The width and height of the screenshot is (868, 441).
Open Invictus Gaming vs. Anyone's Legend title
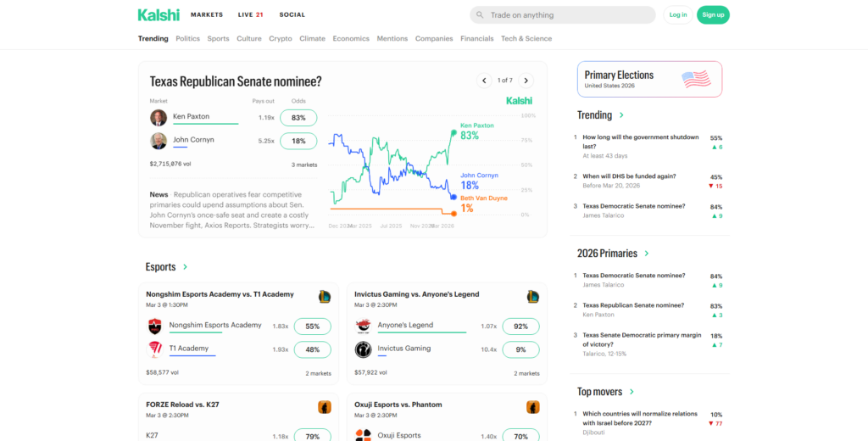(x=417, y=295)
